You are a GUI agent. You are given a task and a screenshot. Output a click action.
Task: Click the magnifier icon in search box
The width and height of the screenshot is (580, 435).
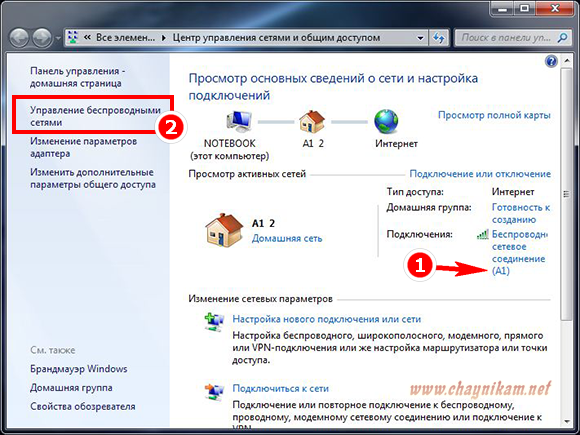coord(562,38)
